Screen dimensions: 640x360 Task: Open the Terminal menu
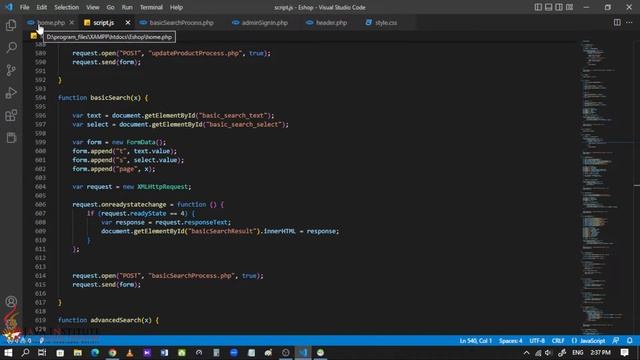(151, 7)
